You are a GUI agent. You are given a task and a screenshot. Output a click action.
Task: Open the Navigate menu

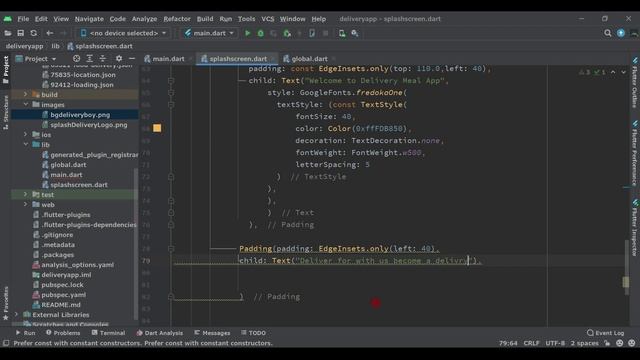tap(89, 19)
